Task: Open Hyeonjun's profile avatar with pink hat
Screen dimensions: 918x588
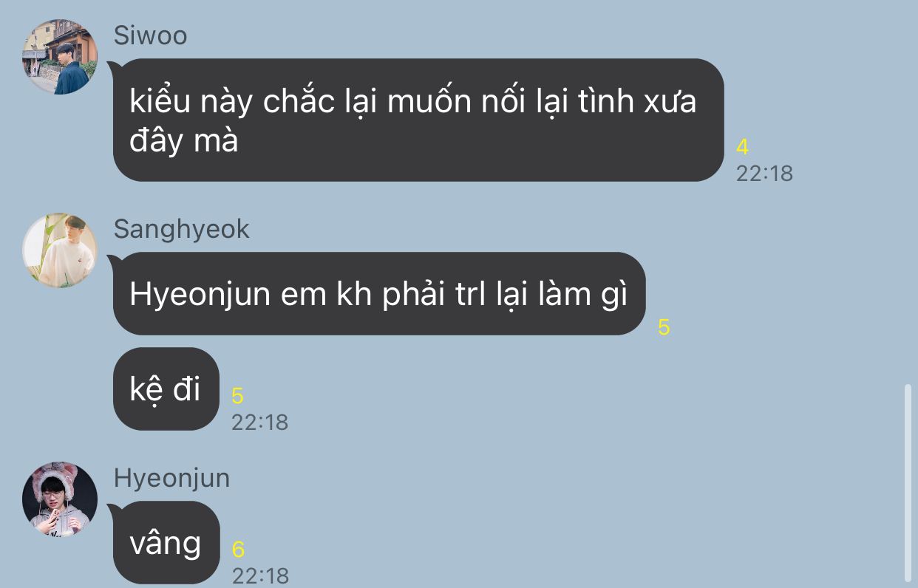Action: pos(60,499)
